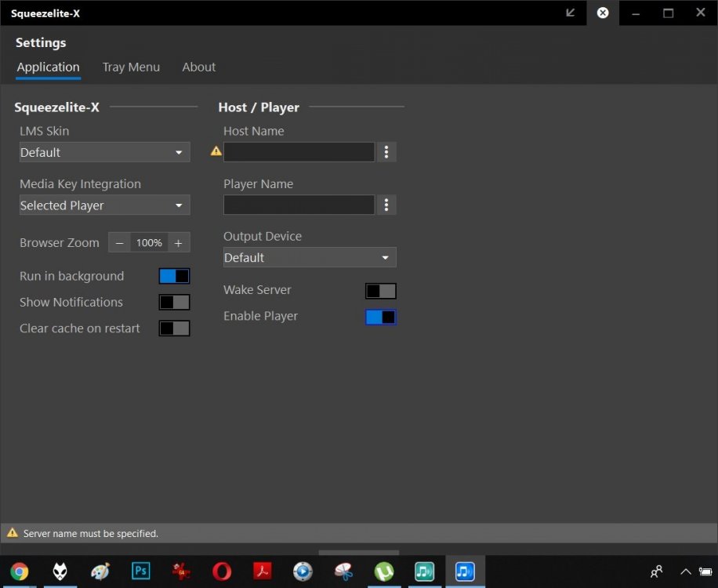Viewport: 718px width, 588px height.
Task: Open Adobe Acrobat from taskbar
Action: 263,571
